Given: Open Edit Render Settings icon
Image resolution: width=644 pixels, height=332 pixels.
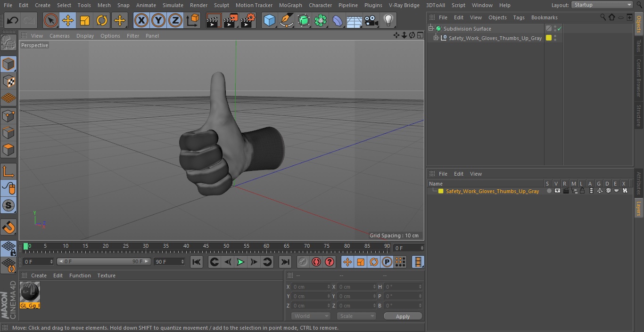Looking at the screenshot, I should (x=248, y=21).
